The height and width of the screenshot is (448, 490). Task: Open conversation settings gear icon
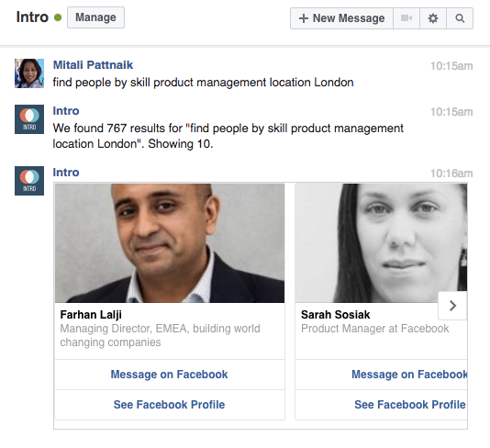(x=433, y=18)
